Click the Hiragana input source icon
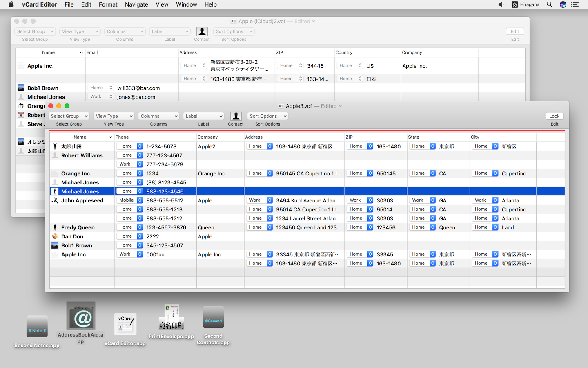Viewport: 588px width, 368px height. pyautogui.click(x=515, y=4)
